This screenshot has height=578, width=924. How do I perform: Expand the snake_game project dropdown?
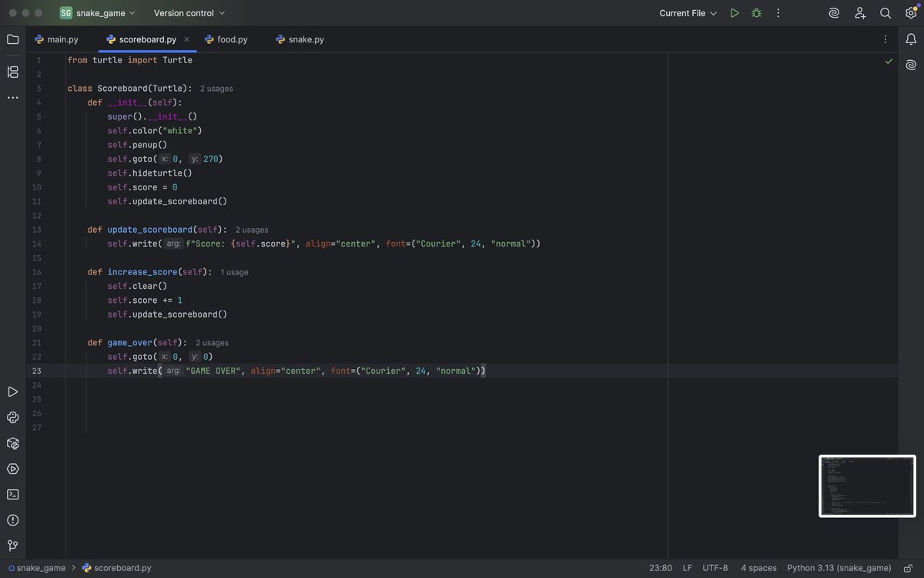105,13
